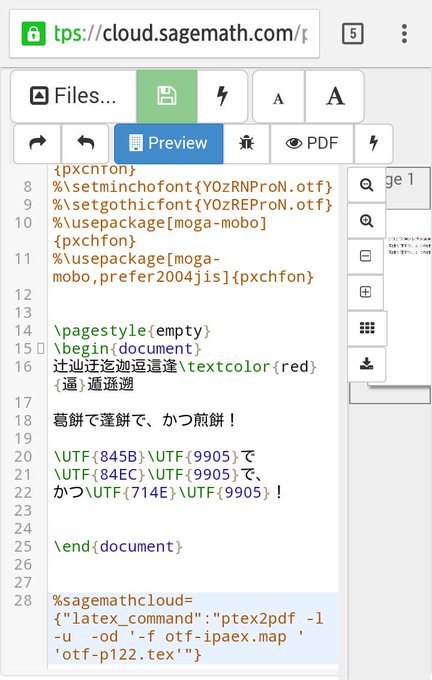
Task: Focus the cloud.sagemath.com address bar
Action: pos(164,33)
